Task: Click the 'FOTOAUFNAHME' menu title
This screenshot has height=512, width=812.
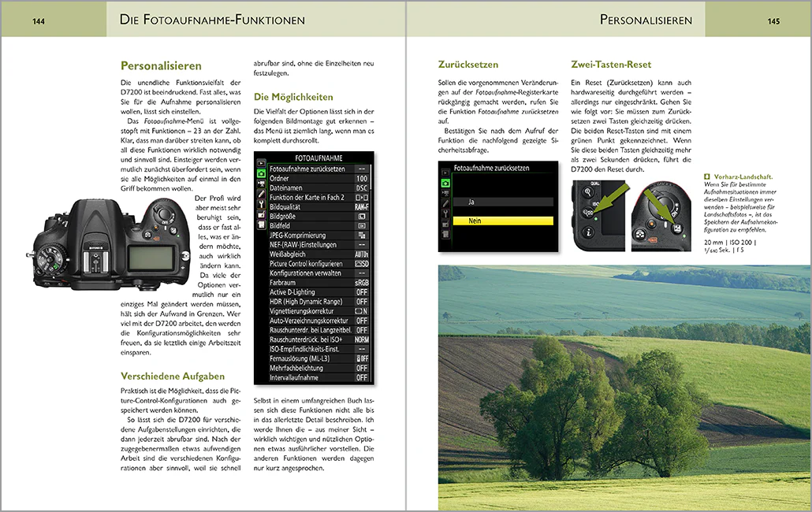Action: (318, 158)
